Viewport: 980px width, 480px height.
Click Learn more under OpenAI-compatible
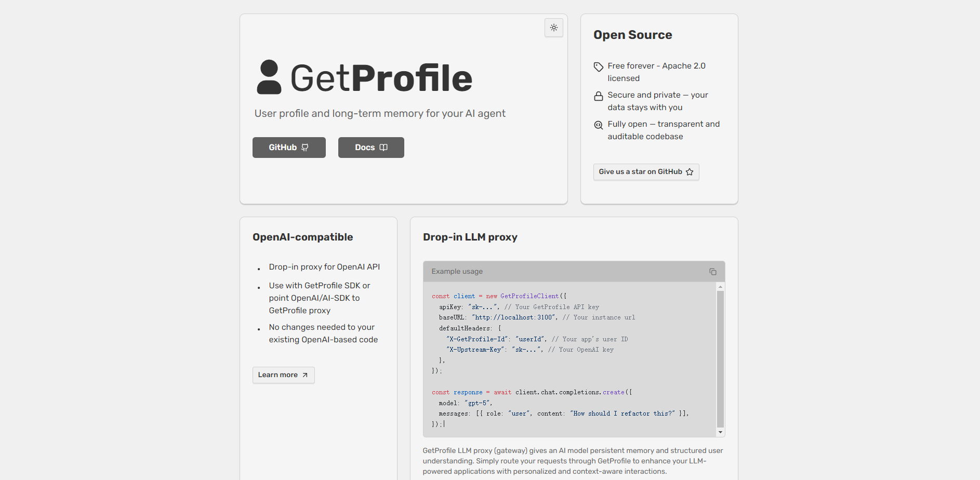click(283, 375)
